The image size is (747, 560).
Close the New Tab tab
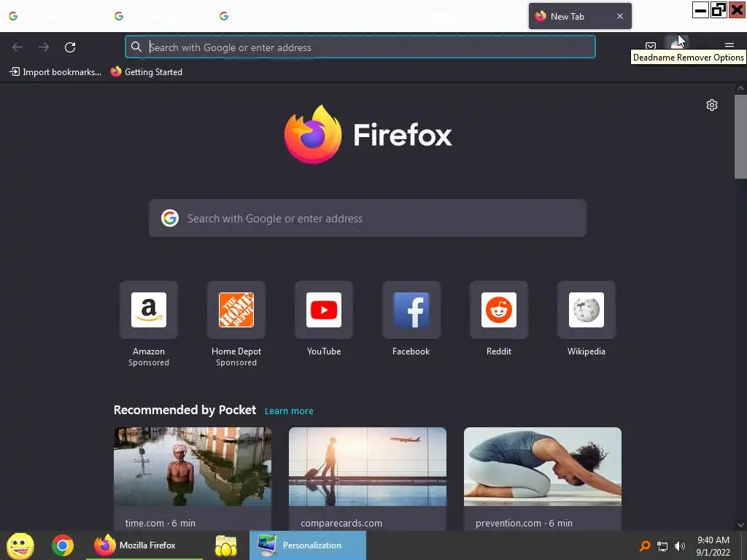(620, 16)
